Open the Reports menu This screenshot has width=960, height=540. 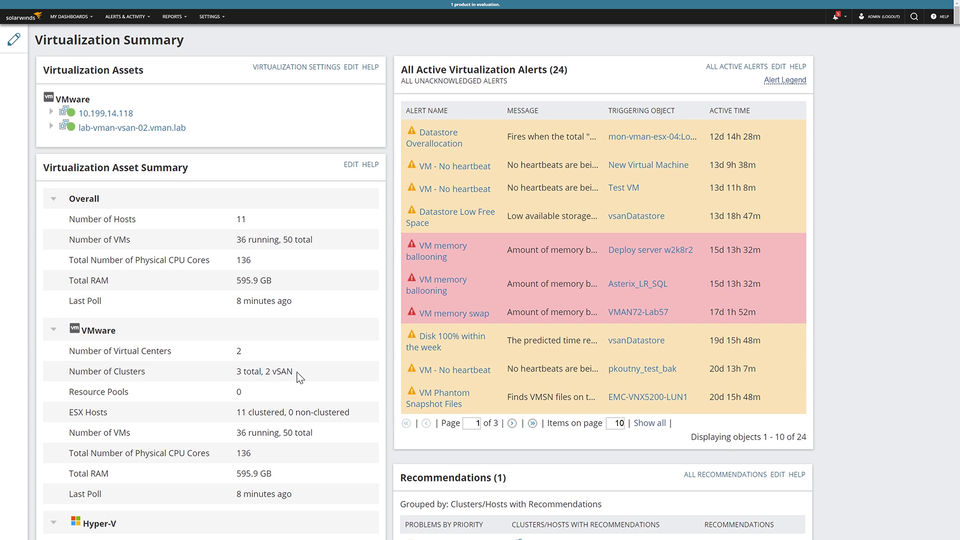point(174,17)
